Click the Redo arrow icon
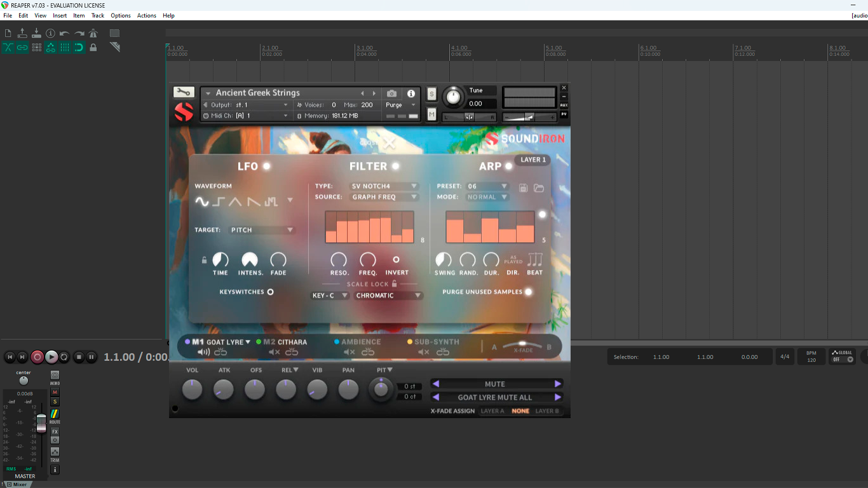The image size is (868, 488). [x=79, y=33]
